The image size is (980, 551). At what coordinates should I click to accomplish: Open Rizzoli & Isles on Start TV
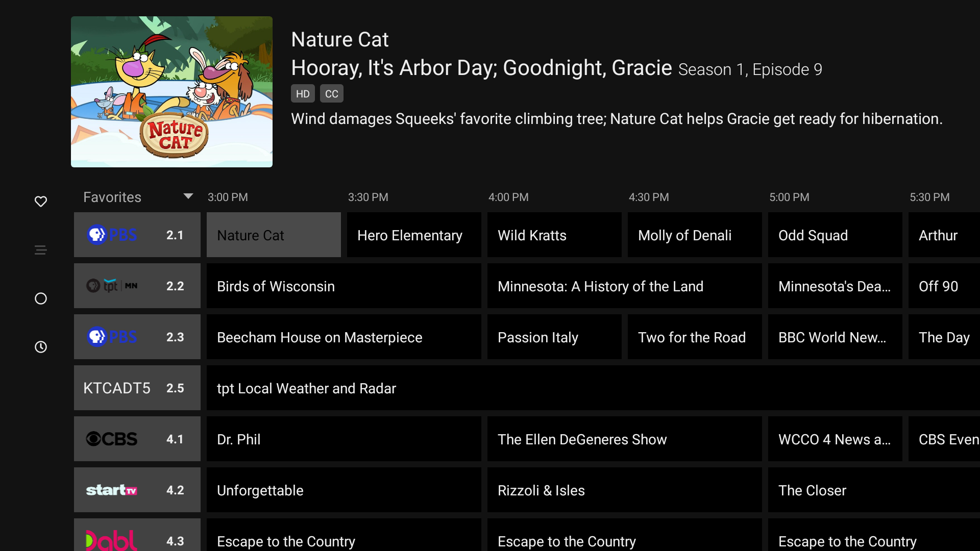point(624,490)
